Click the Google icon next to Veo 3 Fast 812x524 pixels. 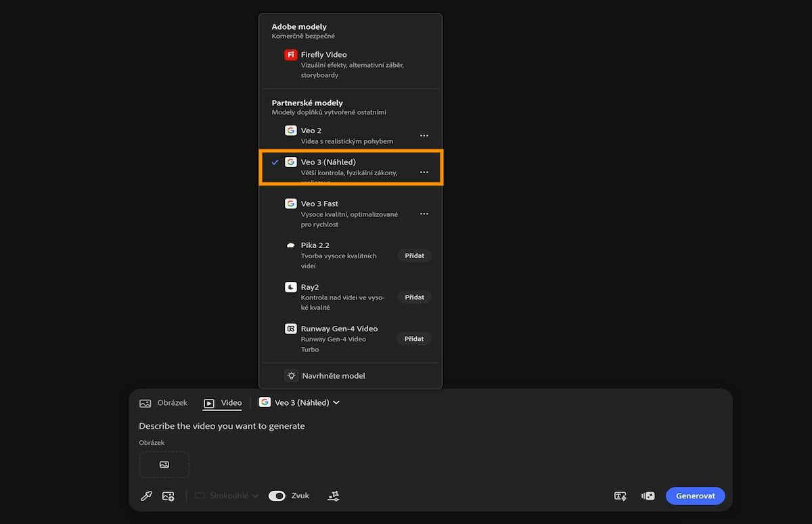pyautogui.click(x=291, y=204)
